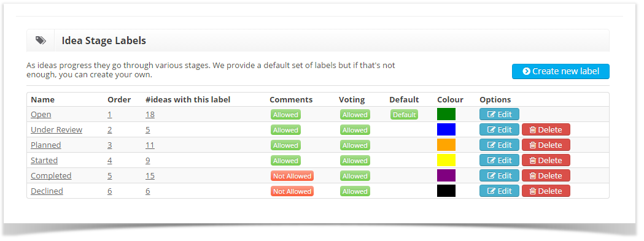Click the tags icon beside Idea Stage Labels
The image size is (644, 241).
(x=41, y=40)
